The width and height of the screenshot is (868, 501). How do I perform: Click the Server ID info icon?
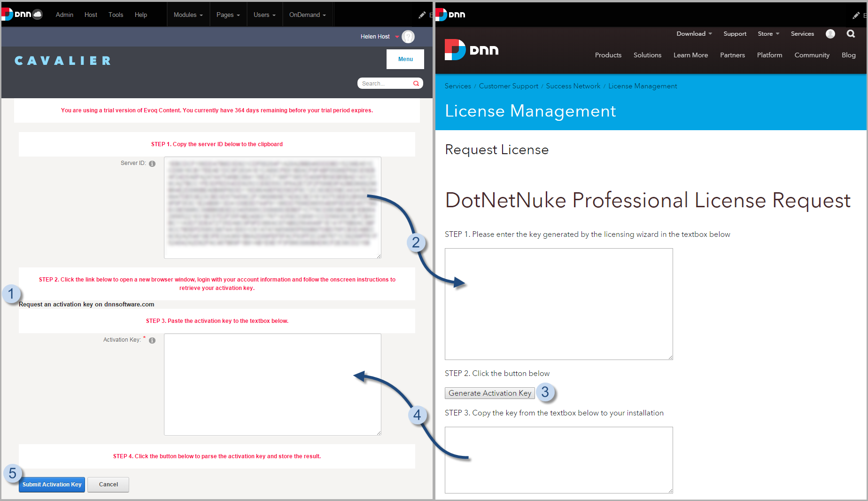(152, 164)
